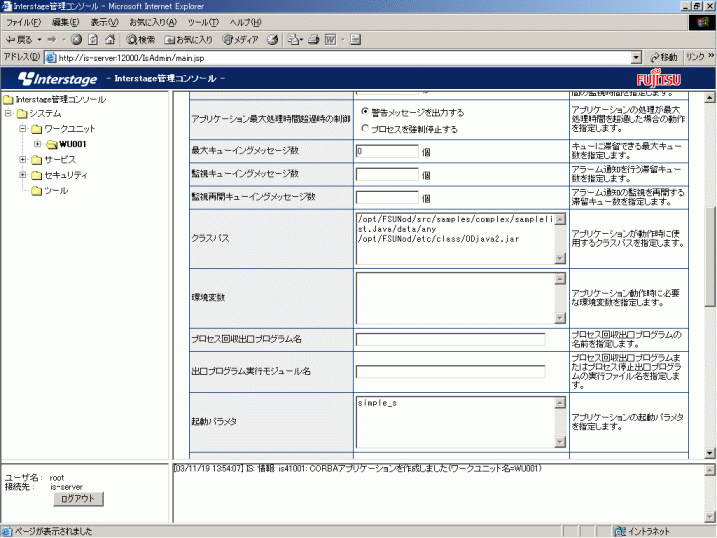Image resolution: width=717 pixels, height=538 pixels.
Task: Open the ツール(T) menu
Action: (x=203, y=22)
